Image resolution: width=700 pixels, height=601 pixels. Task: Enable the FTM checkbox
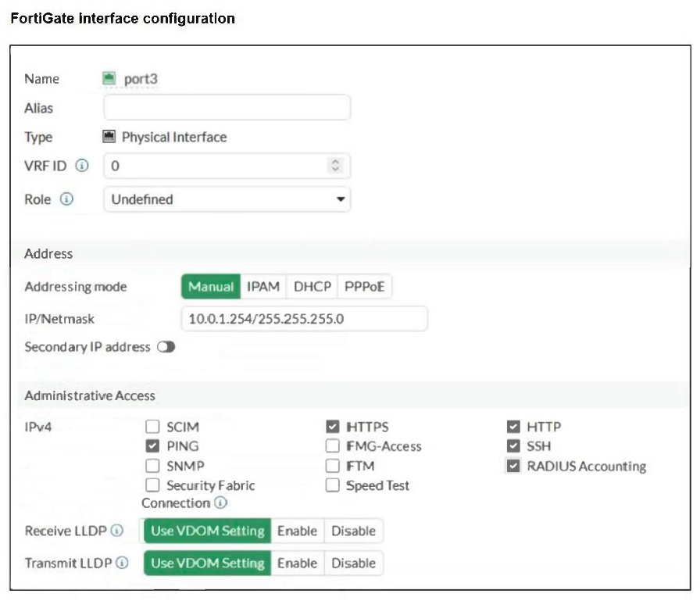point(333,466)
